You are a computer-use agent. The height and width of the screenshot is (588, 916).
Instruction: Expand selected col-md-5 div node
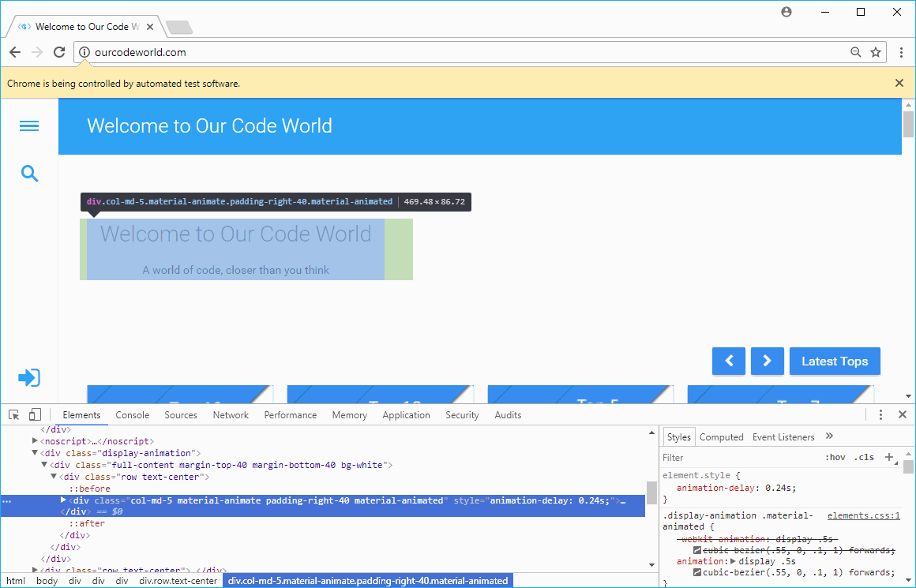[64, 500]
